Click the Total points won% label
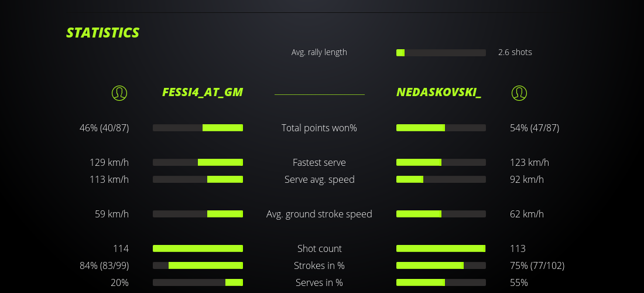 [x=319, y=128]
